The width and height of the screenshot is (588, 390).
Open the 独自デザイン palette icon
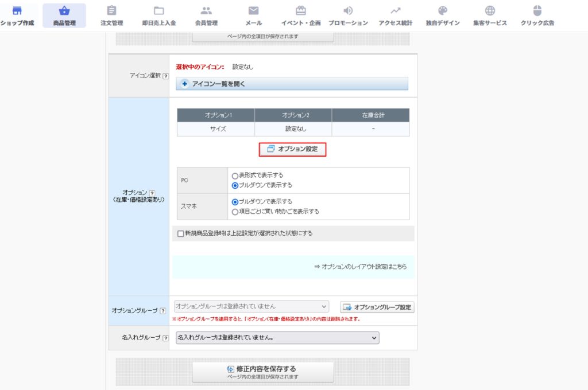pyautogui.click(x=442, y=11)
